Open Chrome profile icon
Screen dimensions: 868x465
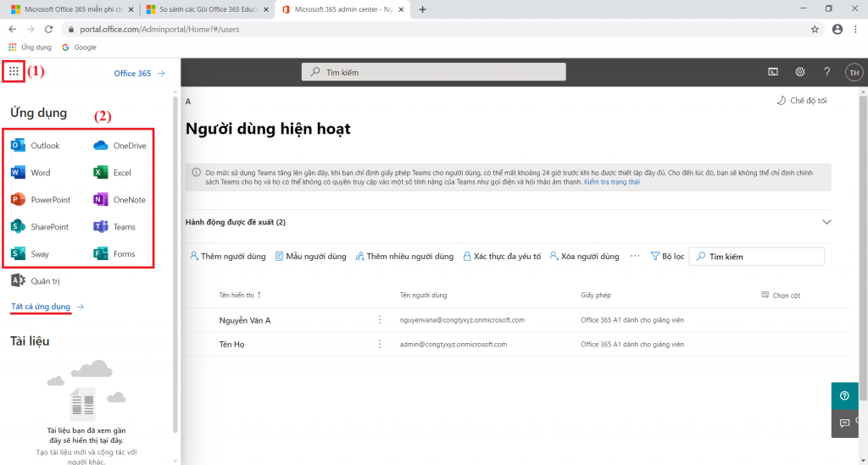[x=837, y=30]
